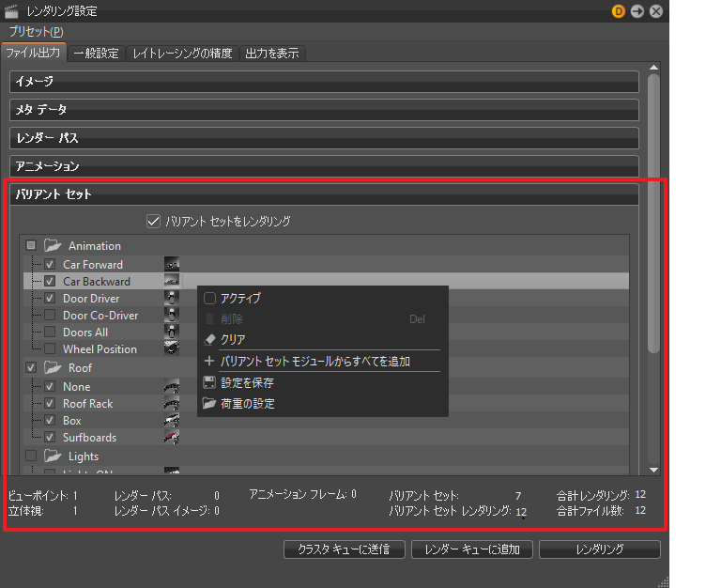Click the clapperboard icon in the title bar

pos(11,11)
